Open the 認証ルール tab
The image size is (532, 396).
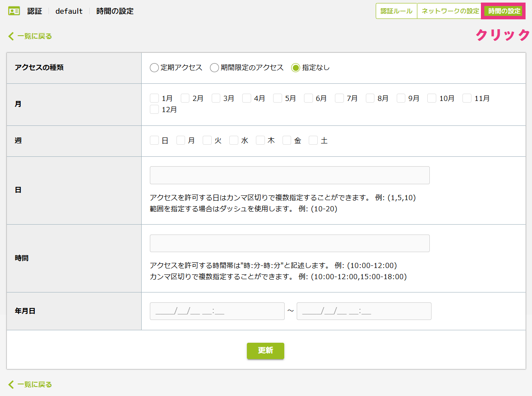click(x=396, y=11)
